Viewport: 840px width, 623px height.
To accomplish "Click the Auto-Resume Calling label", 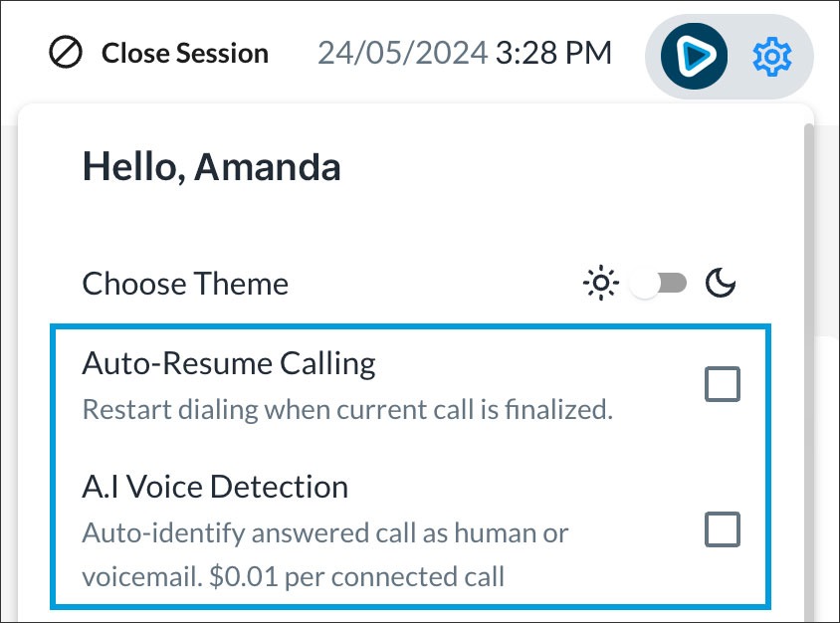I will pyautogui.click(x=229, y=363).
